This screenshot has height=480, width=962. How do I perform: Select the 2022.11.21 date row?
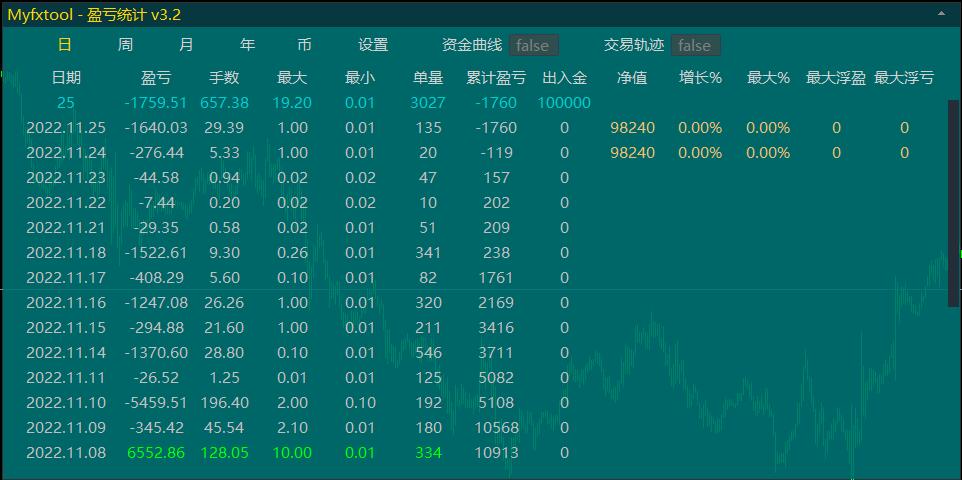66,228
